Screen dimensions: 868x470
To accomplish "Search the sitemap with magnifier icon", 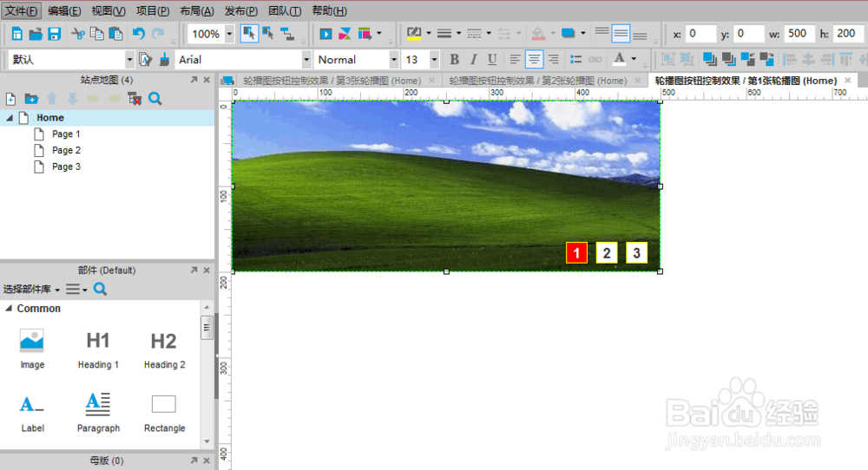I will point(155,99).
